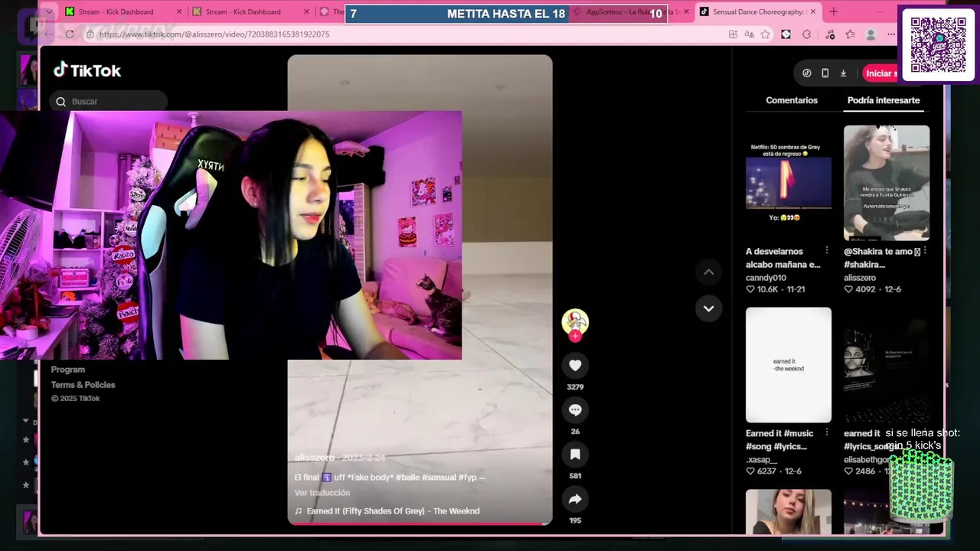Click the split screen icon in address bar
980x551 pixels.
click(x=733, y=34)
